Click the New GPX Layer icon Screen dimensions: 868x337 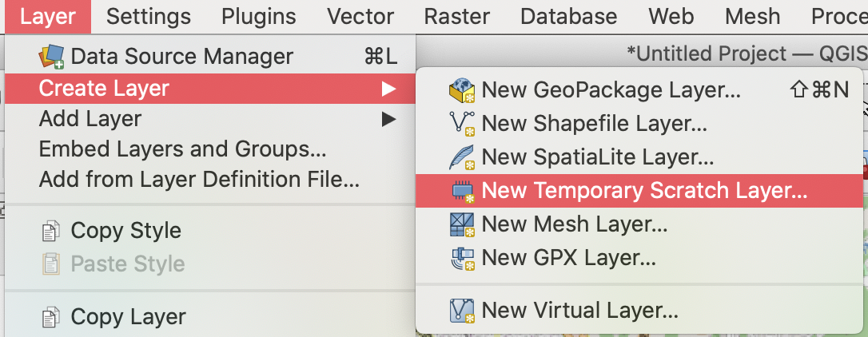(463, 258)
